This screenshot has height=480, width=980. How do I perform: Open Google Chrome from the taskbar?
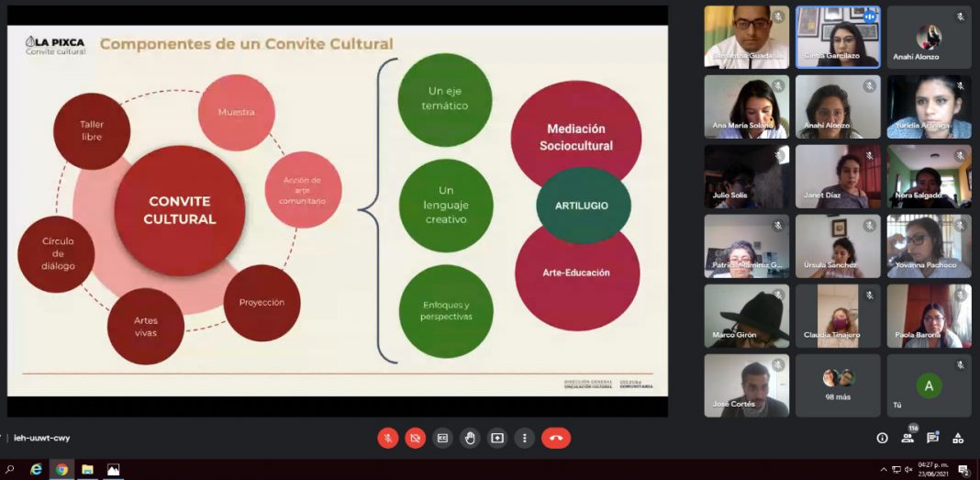click(61, 469)
